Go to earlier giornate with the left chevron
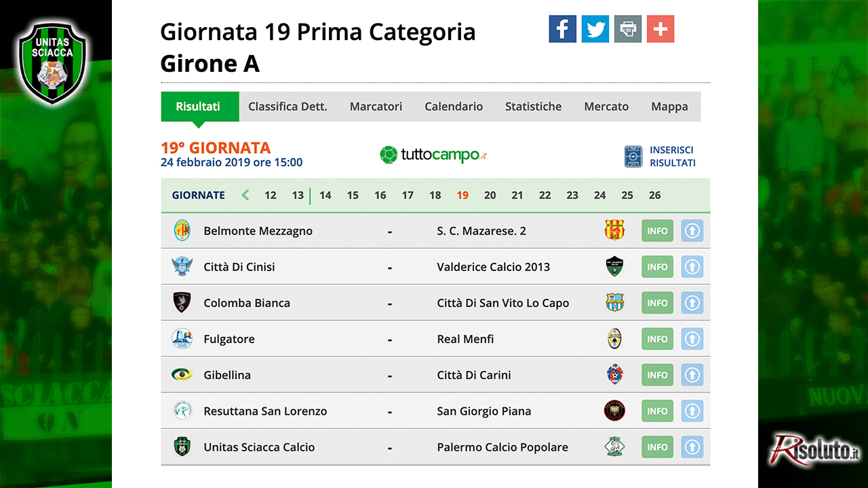Viewport: 868px width, 488px height. [x=245, y=195]
